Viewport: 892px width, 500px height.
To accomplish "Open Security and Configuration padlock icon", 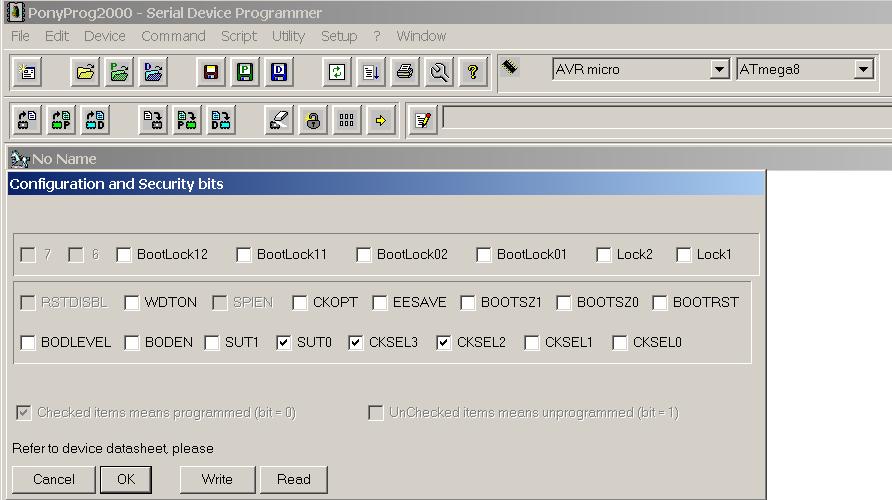I will click(313, 120).
